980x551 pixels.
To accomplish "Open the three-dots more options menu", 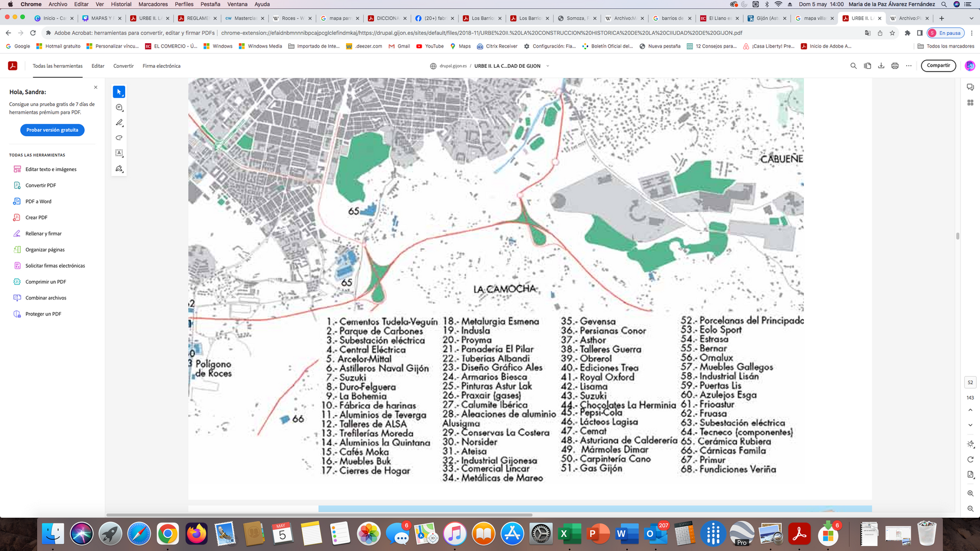I will pyautogui.click(x=909, y=66).
